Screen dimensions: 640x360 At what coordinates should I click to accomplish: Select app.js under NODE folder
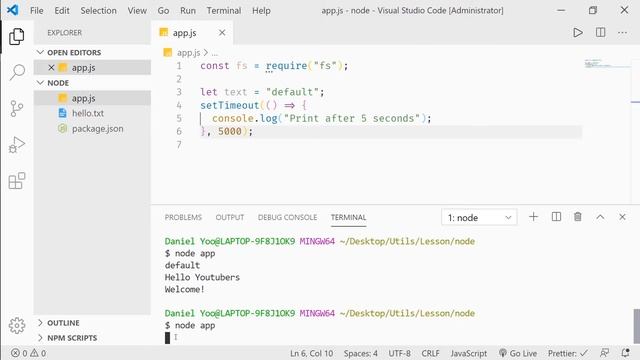83,98
